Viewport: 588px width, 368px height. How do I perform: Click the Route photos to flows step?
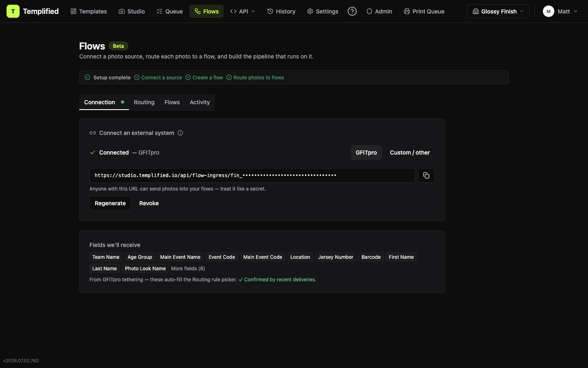click(x=255, y=77)
